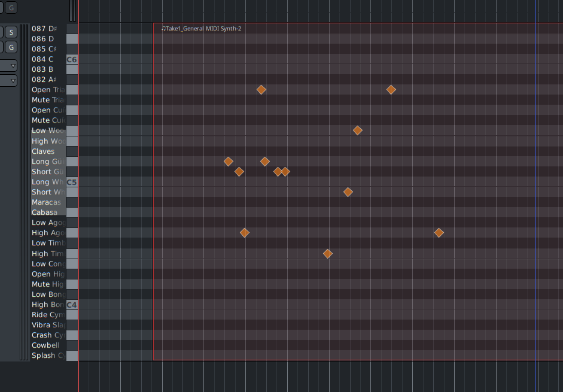Select the rightmost High Agogo note diamond
Viewport: 563px width, 392px height.
click(x=439, y=233)
